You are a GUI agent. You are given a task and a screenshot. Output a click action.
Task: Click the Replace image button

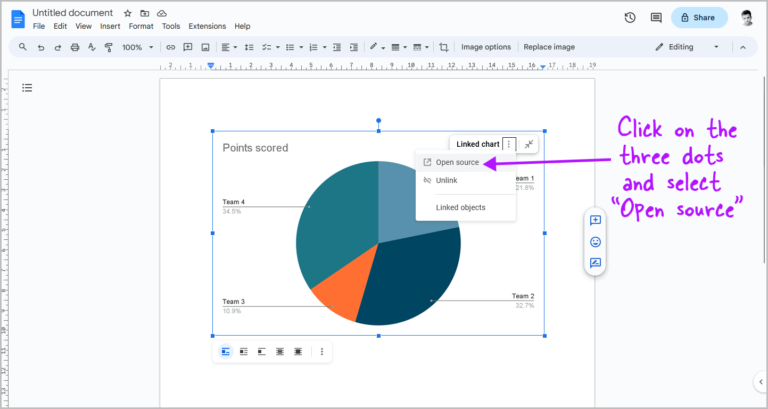[x=549, y=47]
